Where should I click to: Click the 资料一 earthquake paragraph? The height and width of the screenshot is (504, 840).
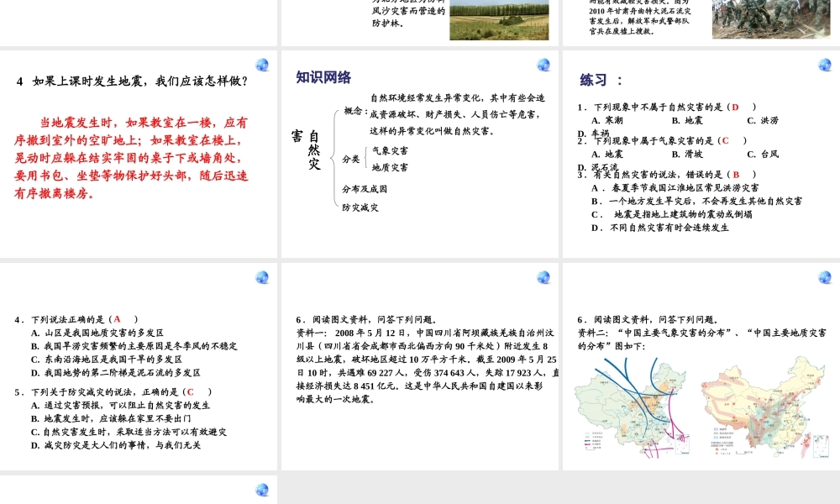coord(427,366)
